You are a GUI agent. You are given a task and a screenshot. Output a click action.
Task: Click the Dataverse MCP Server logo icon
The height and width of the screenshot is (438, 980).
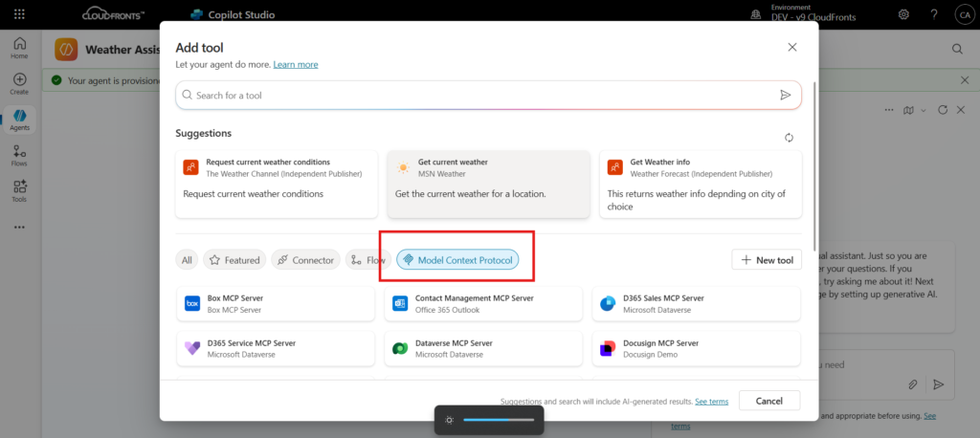pyautogui.click(x=400, y=349)
